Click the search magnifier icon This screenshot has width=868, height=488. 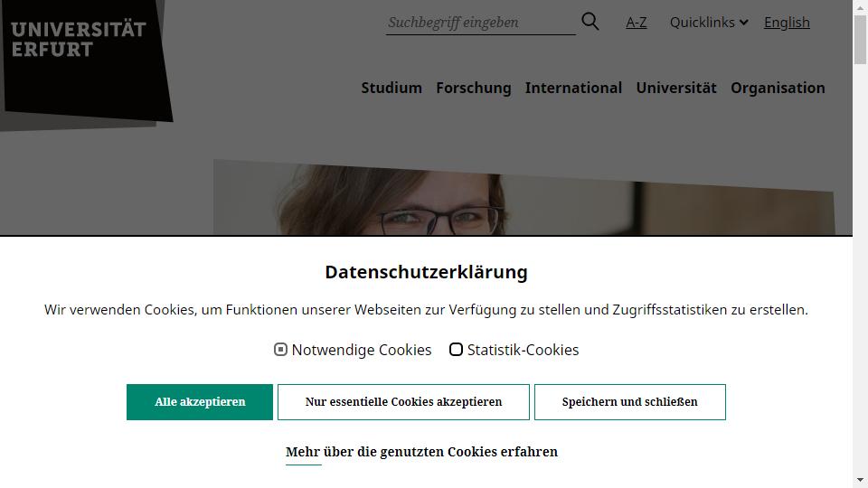(590, 22)
